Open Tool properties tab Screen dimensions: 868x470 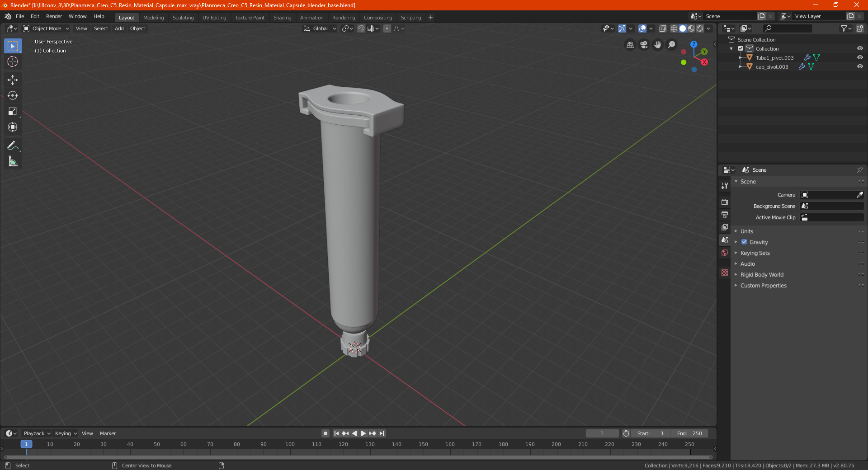pyautogui.click(x=725, y=186)
